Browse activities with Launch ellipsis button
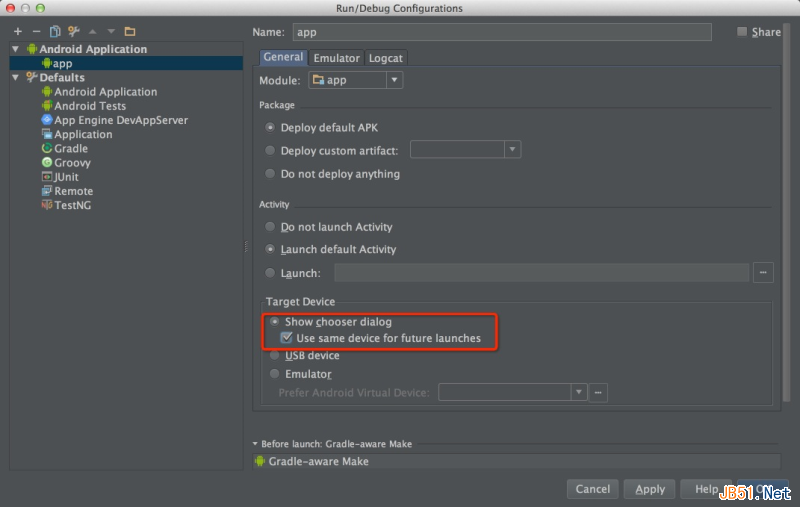Screen dimensions: 800x507 [x=763, y=272]
